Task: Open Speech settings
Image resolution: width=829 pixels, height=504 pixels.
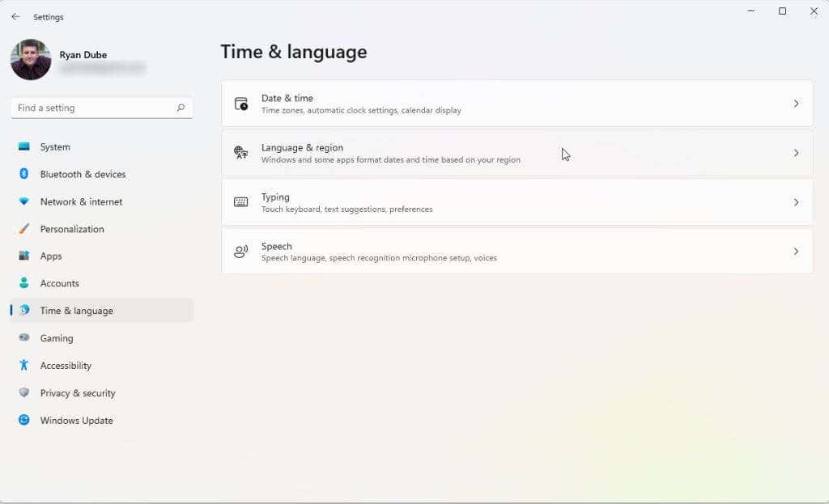Action: (517, 252)
